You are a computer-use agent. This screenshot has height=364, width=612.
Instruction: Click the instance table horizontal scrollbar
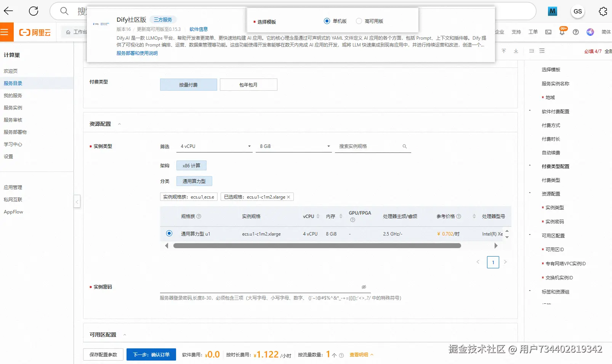coord(317,246)
